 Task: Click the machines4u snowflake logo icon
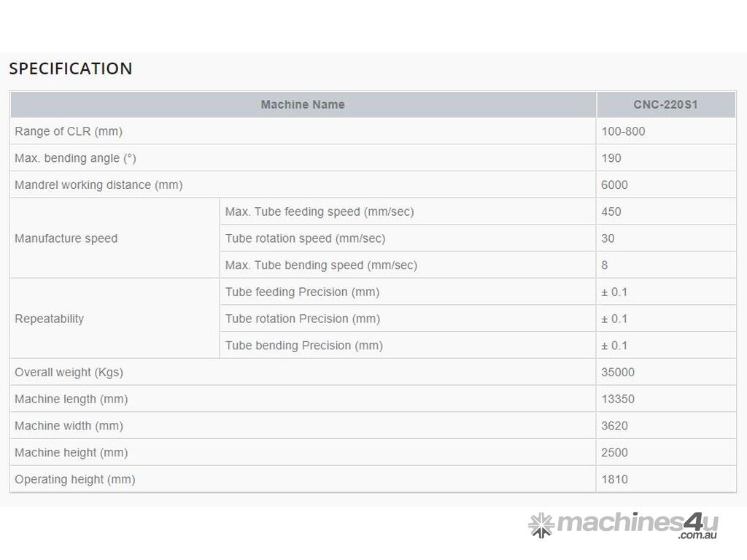[x=541, y=524]
